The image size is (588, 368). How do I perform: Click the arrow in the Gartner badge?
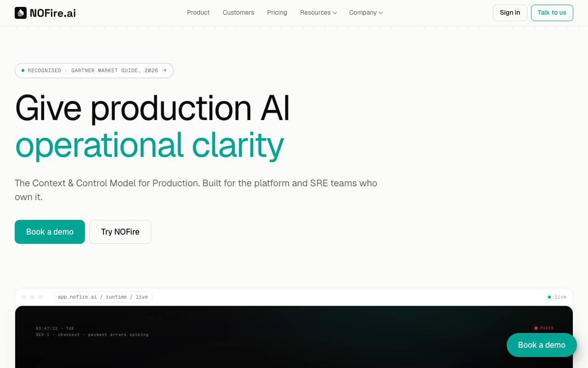(164, 70)
